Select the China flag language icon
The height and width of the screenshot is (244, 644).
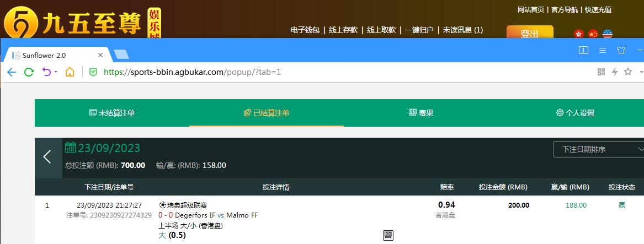coord(593,34)
